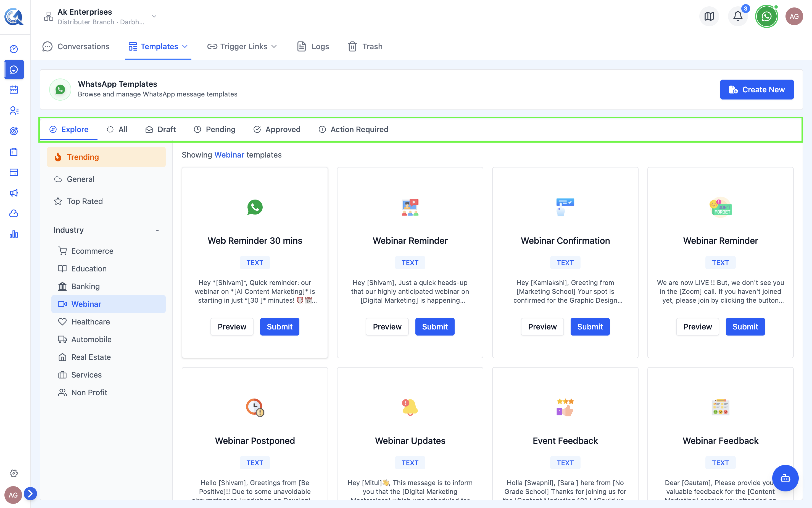
Task: Click the Webinar Feedback card title
Action: click(720, 441)
